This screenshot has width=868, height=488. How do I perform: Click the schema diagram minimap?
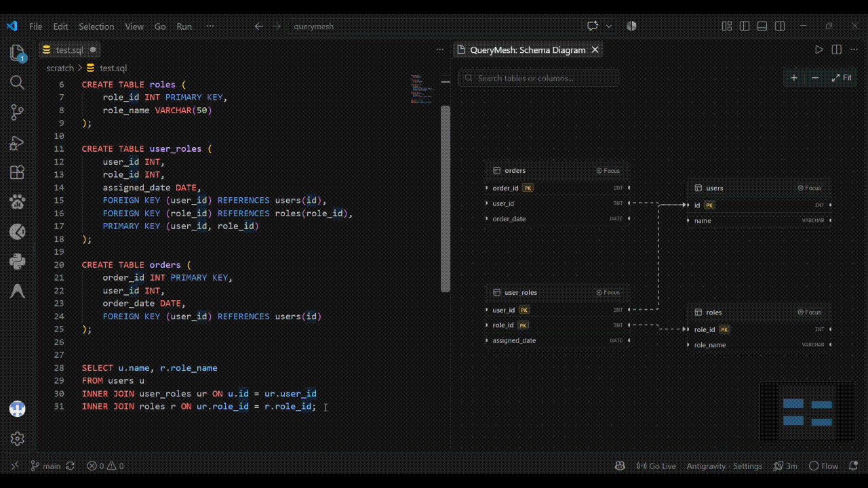pyautogui.click(x=807, y=412)
